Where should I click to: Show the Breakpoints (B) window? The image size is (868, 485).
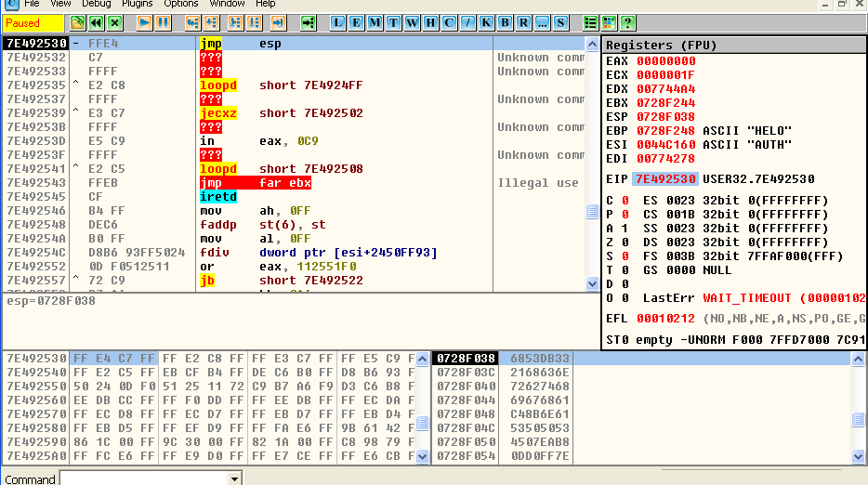[505, 22]
